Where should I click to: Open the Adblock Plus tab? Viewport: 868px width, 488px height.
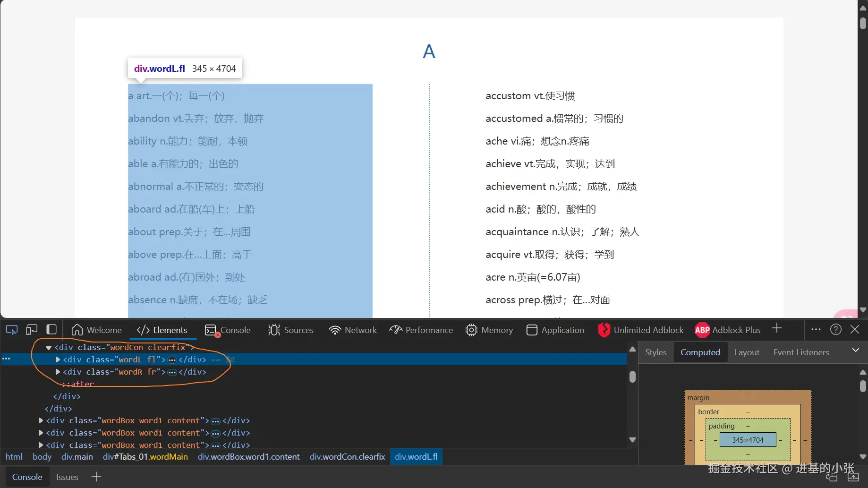[x=728, y=330]
